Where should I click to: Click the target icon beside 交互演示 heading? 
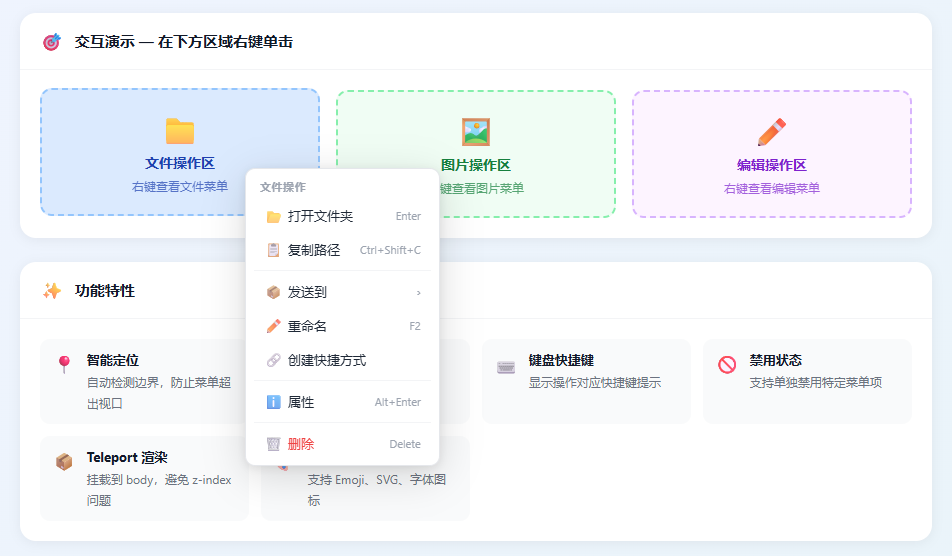coord(52,42)
